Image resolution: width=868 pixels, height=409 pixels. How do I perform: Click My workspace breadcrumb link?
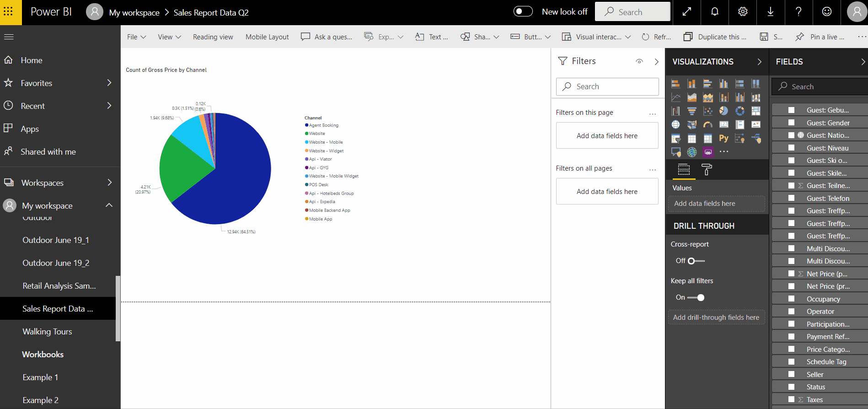tap(134, 12)
